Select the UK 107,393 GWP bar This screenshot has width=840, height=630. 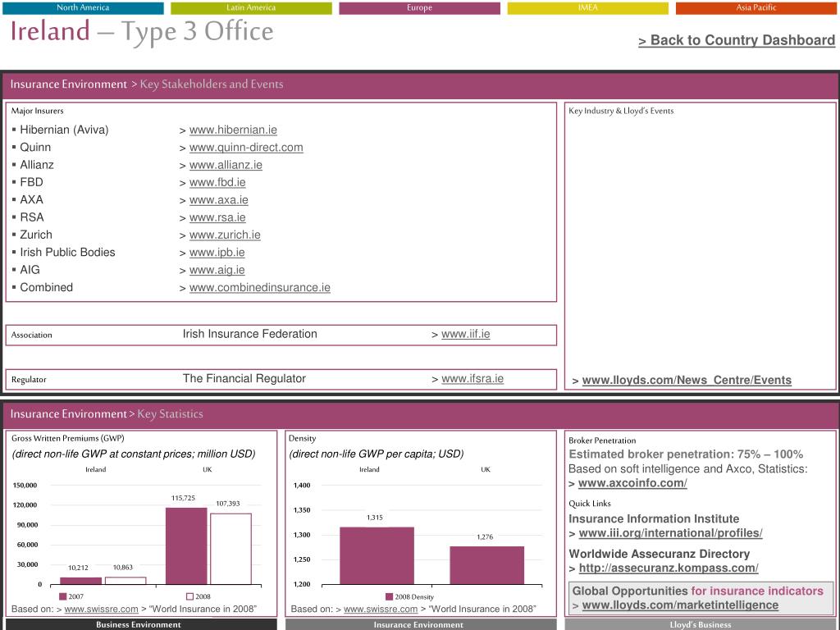pyautogui.click(x=231, y=549)
